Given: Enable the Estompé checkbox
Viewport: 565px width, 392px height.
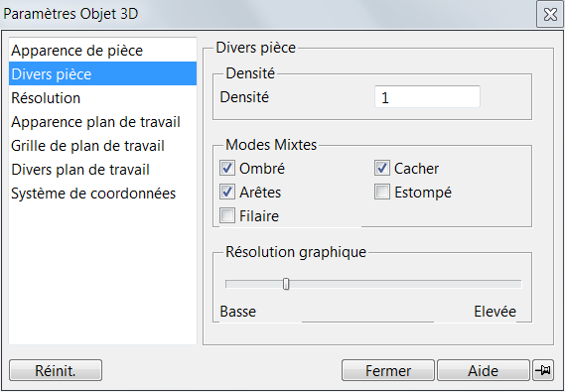Looking at the screenshot, I should coord(382,192).
